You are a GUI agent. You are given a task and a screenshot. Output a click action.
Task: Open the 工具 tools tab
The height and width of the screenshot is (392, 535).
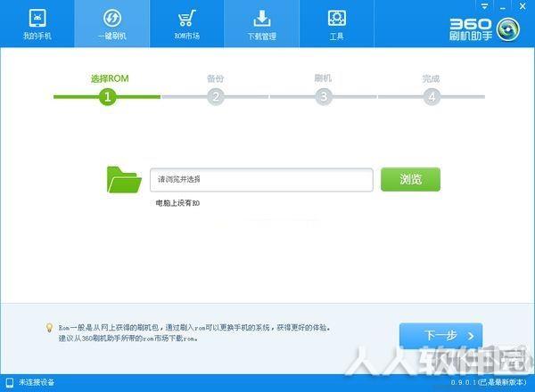point(337,24)
